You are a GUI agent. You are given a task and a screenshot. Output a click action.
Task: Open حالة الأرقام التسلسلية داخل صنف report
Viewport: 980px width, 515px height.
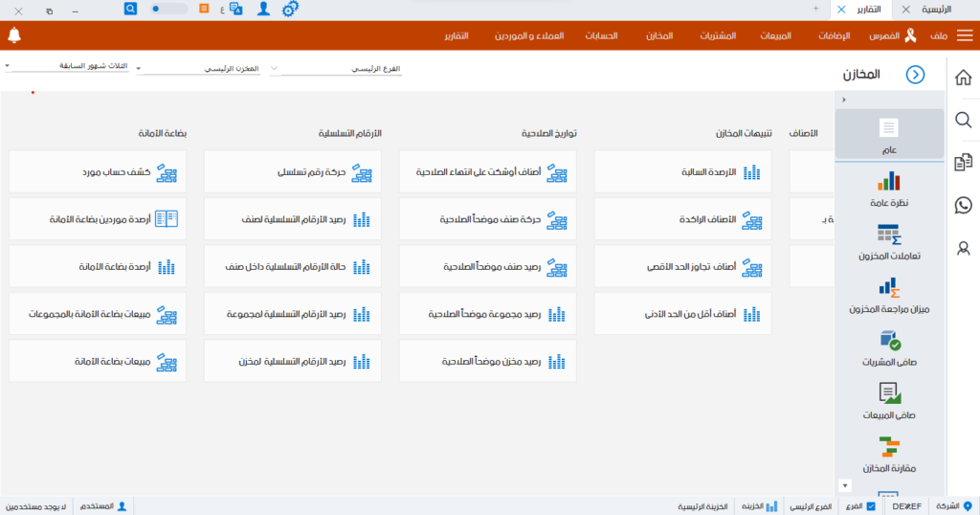tap(293, 267)
